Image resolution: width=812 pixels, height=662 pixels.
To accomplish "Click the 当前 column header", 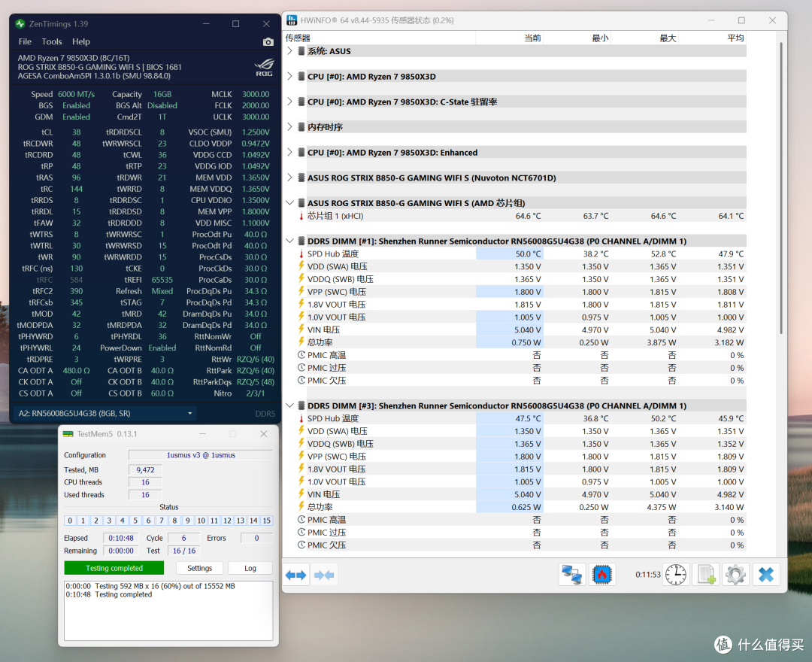I will [510, 38].
